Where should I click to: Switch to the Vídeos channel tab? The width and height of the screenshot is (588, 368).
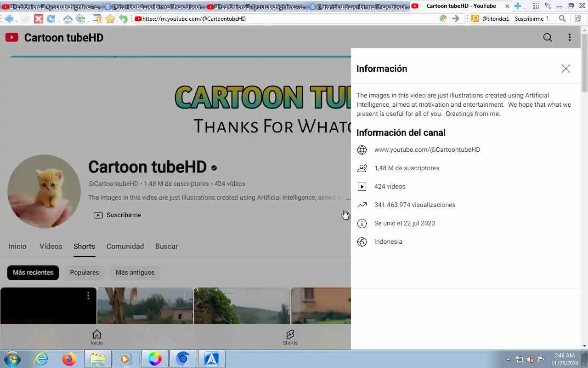(51, 247)
